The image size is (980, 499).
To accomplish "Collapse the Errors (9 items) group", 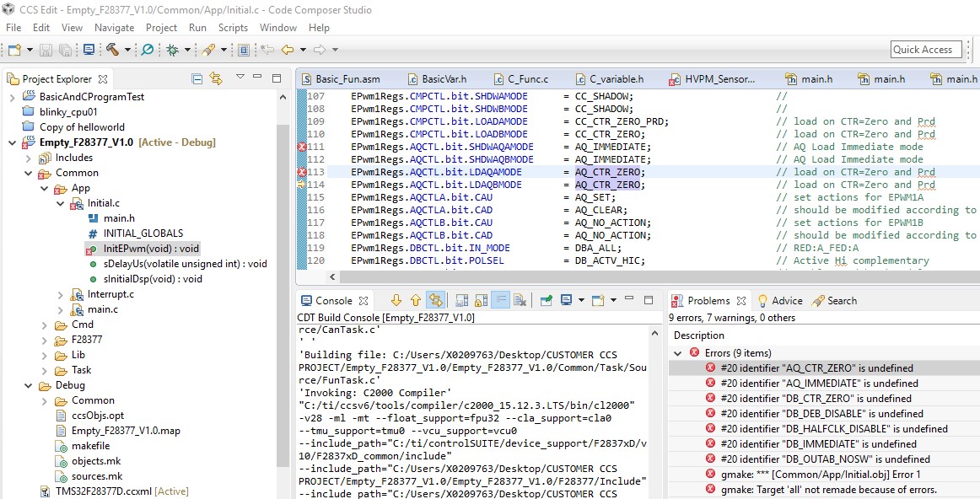I will pos(678,353).
